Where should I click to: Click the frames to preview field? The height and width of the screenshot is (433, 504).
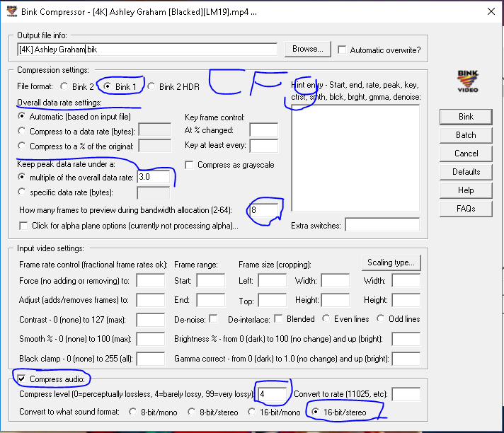click(x=264, y=210)
